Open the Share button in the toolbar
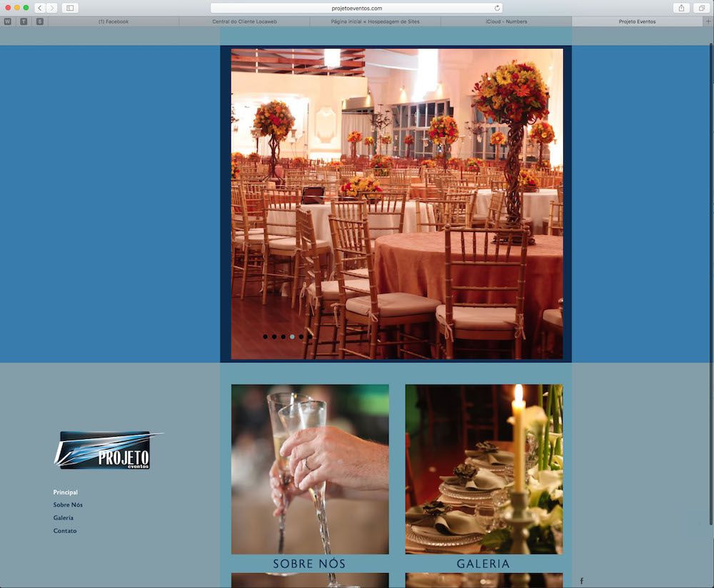Viewport: 714px width, 588px height. [x=681, y=8]
